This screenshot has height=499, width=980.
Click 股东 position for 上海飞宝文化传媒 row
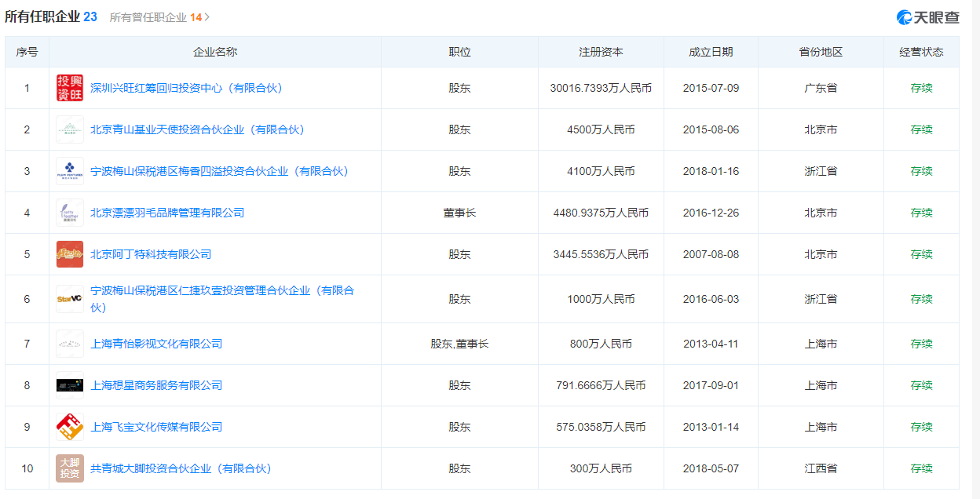(459, 427)
